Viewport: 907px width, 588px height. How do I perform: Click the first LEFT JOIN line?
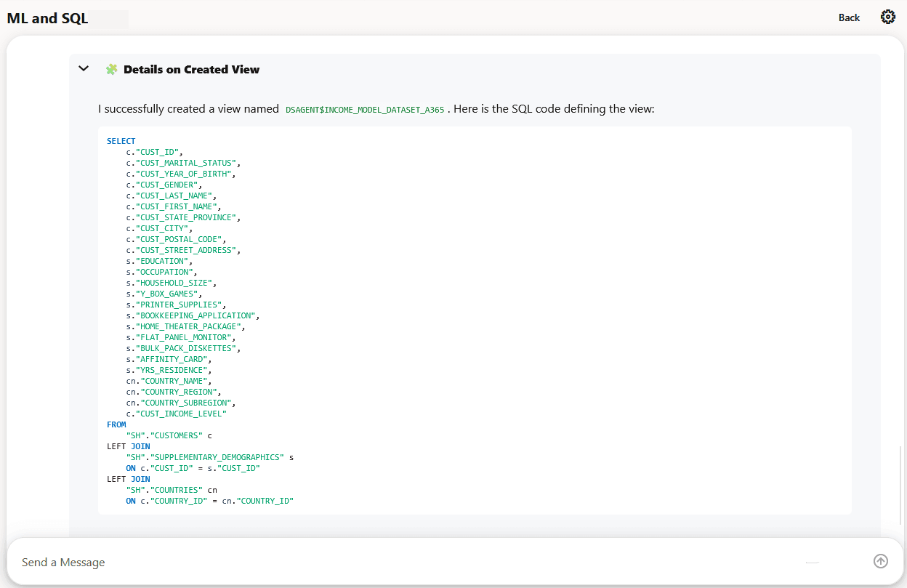129,446
